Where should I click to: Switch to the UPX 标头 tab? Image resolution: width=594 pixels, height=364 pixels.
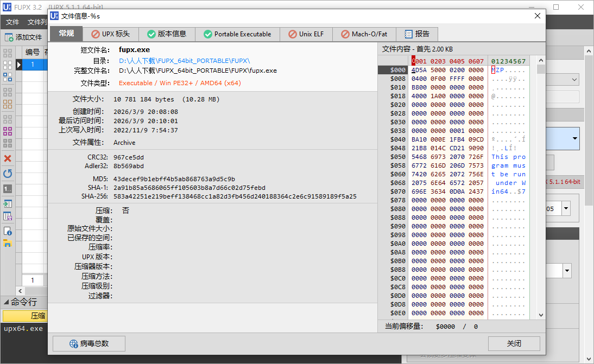pyautogui.click(x=111, y=34)
